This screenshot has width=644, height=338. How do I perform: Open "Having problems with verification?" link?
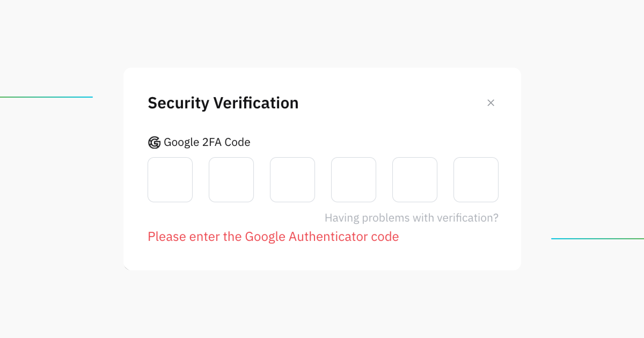coord(411,218)
